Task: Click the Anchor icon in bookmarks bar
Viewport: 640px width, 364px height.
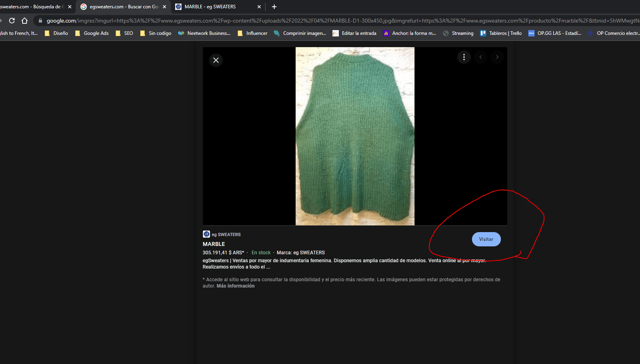Action: [x=386, y=33]
